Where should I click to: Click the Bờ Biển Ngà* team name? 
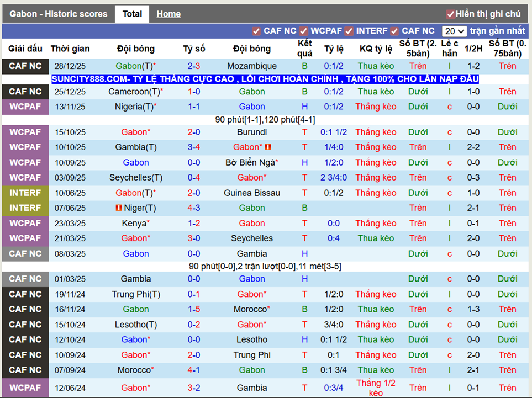pos(252,162)
